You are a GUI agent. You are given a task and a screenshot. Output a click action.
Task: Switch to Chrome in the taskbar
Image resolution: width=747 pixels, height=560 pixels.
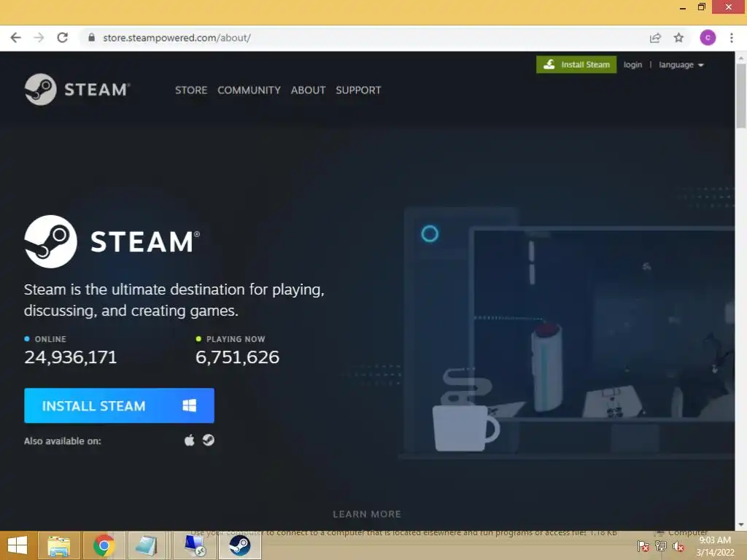(104, 545)
